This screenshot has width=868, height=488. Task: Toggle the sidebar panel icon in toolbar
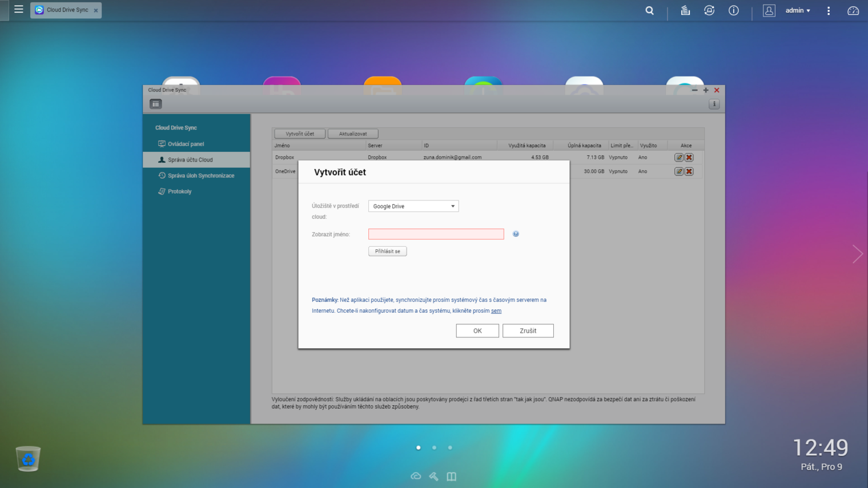pyautogui.click(x=155, y=104)
